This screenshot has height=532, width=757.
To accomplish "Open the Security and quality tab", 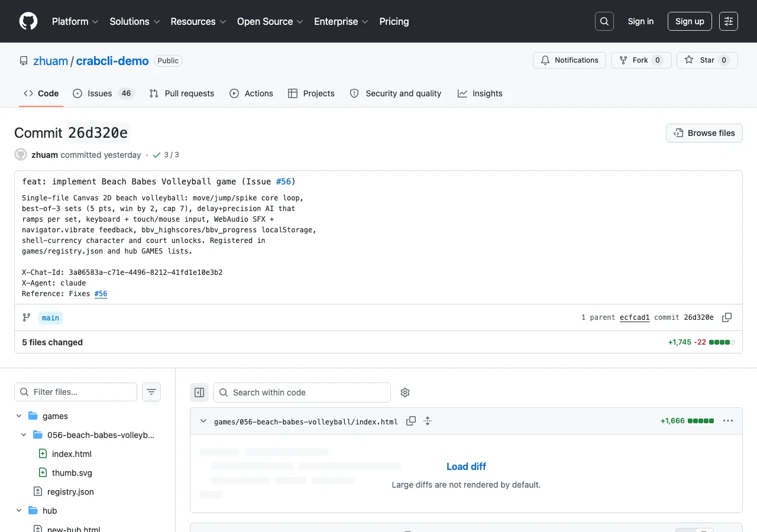I will pos(396,93).
